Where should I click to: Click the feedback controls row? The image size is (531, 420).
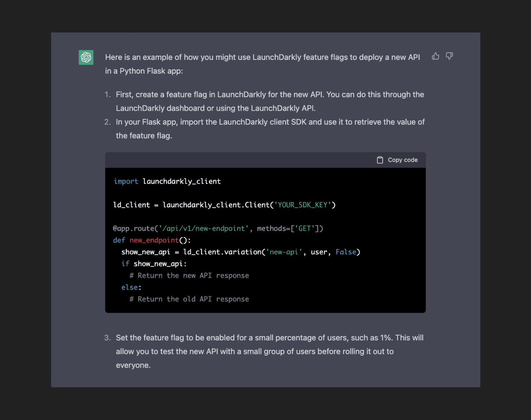[x=442, y=56]
